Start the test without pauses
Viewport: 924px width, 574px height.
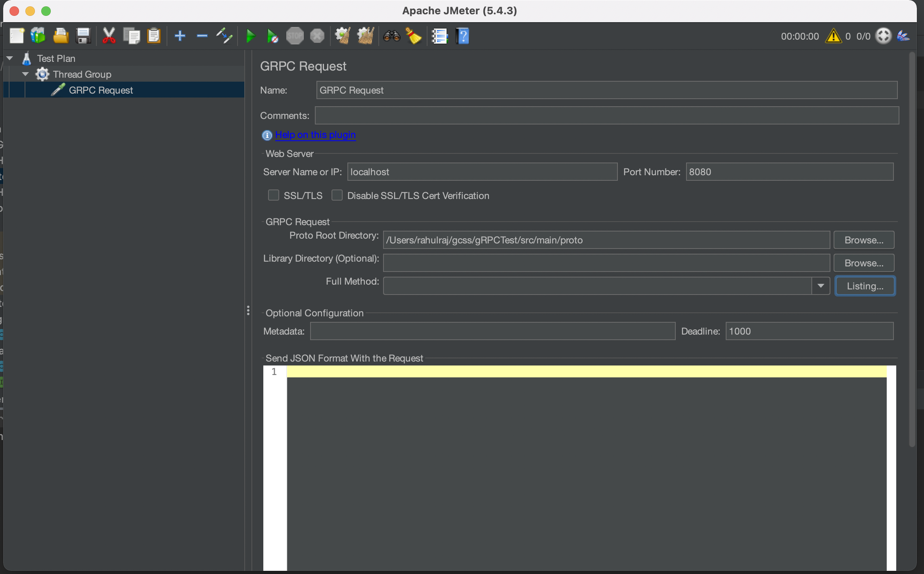coord(272,36)
